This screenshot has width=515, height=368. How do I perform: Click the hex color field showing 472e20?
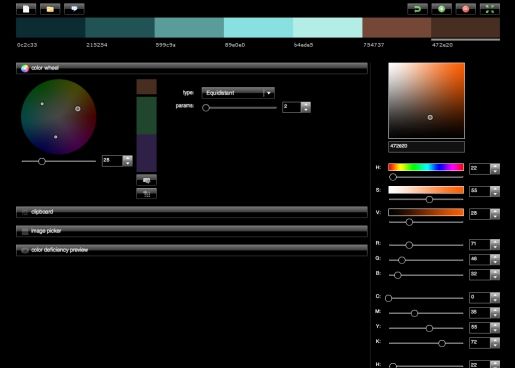click(x=426, y=147)
